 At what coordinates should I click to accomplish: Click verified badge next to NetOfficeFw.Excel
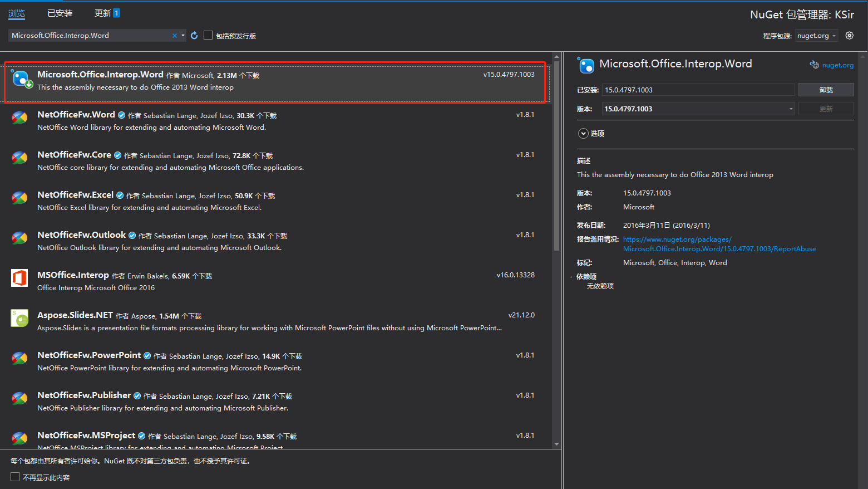(x=120, y=195)
